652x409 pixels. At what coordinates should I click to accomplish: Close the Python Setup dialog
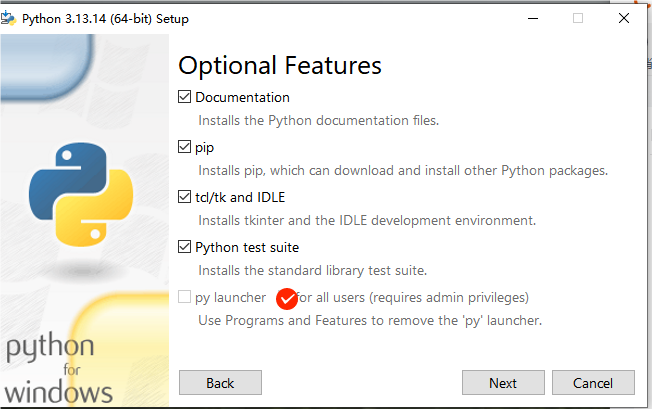(x=624, y=18)
